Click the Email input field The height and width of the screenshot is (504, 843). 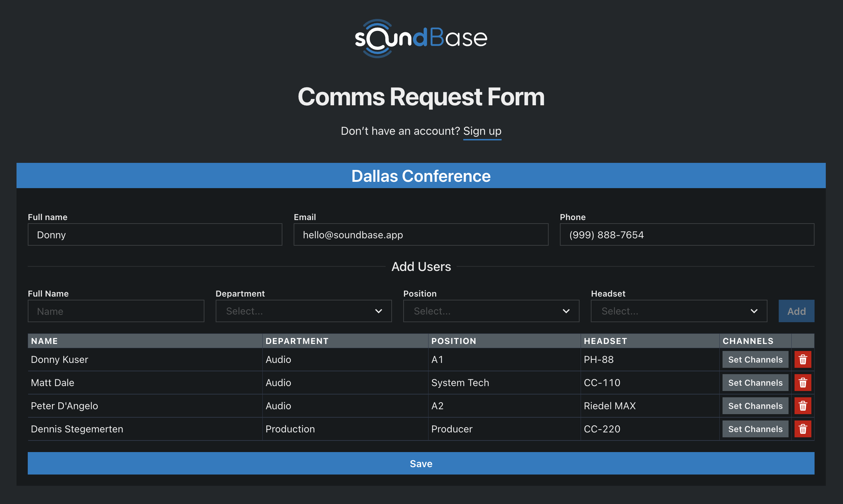tap(421, 234)
